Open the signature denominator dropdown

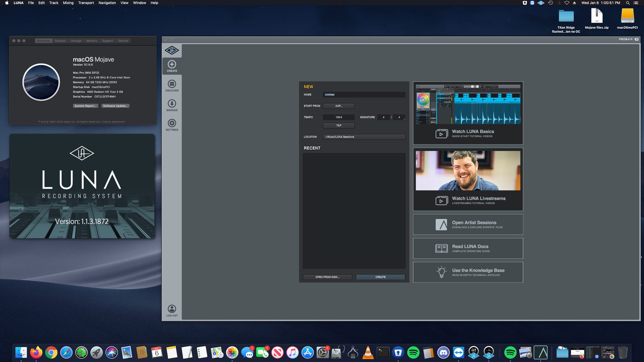pyautogui.click(x=399, y=117)
